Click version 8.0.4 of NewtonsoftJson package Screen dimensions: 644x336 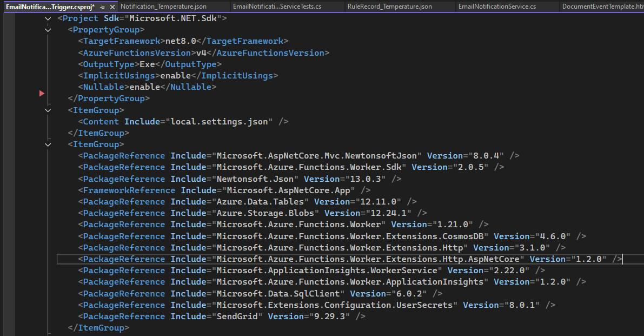[486, 156]
